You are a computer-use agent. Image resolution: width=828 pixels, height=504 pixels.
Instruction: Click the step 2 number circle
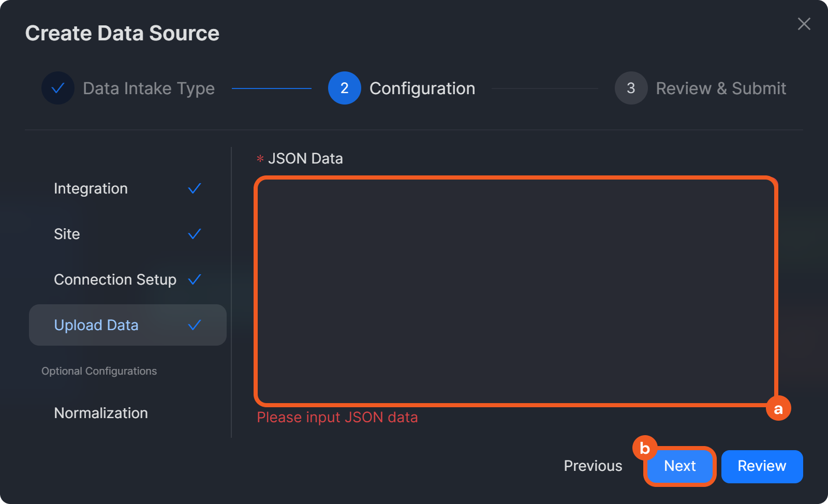tap(344, 88)
